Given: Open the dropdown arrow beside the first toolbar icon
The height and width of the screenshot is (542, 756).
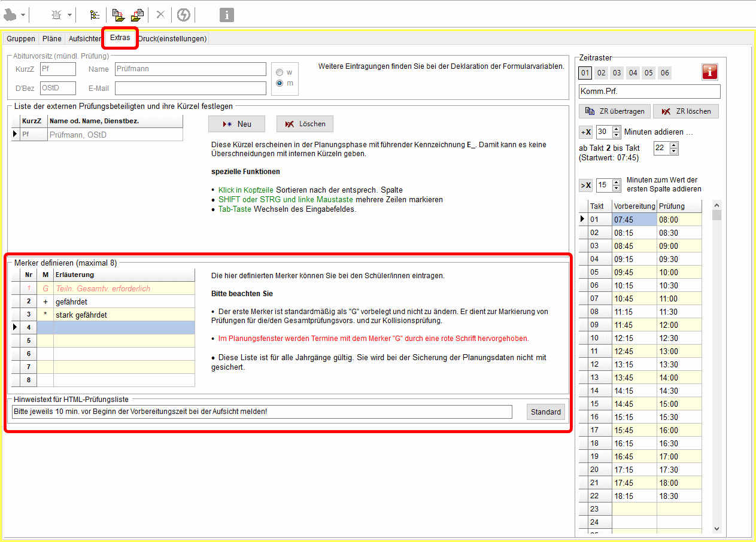Looking at the screenshot, I should coord(23,15).
